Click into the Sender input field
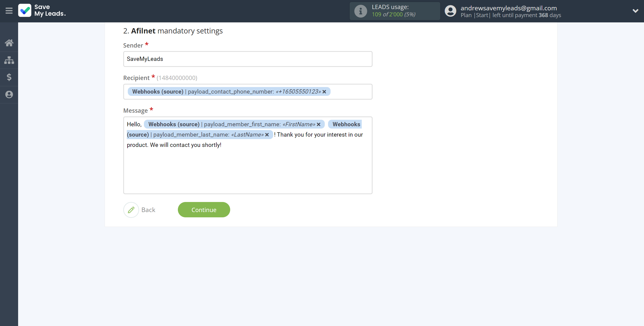The image size is (644, 326). pos(248,59)
